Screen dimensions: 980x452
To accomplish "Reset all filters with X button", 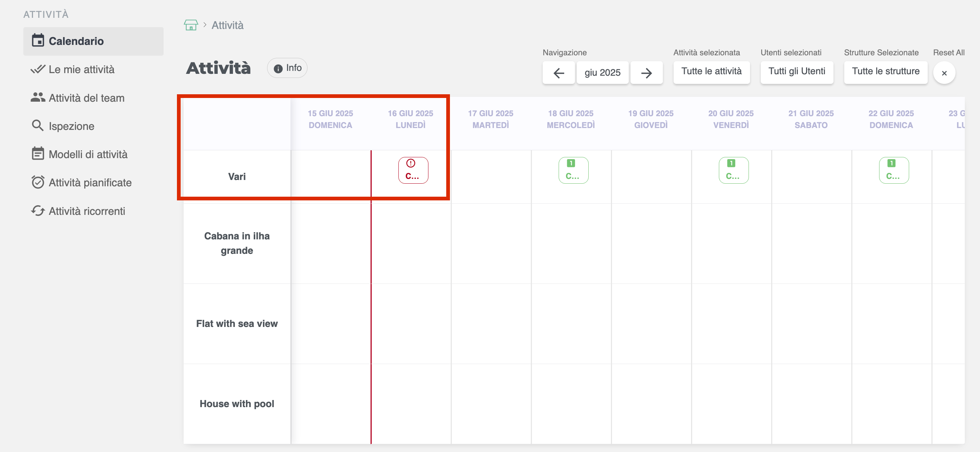I will pyautogui.click(x=944, y=73).
